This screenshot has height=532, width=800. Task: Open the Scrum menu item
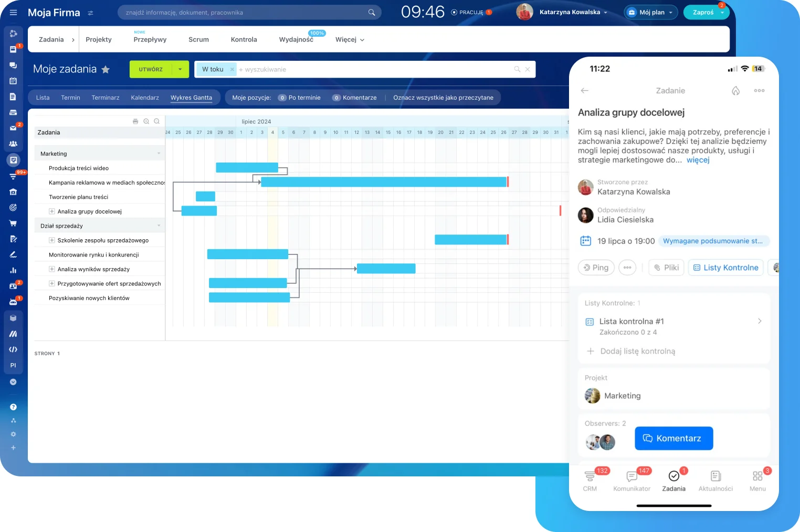198,39
